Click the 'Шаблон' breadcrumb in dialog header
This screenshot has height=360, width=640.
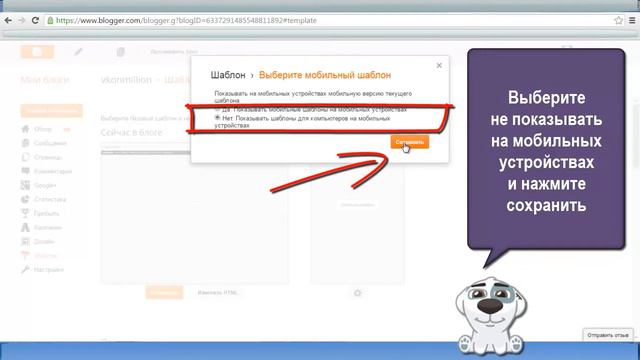click(228, 75)
